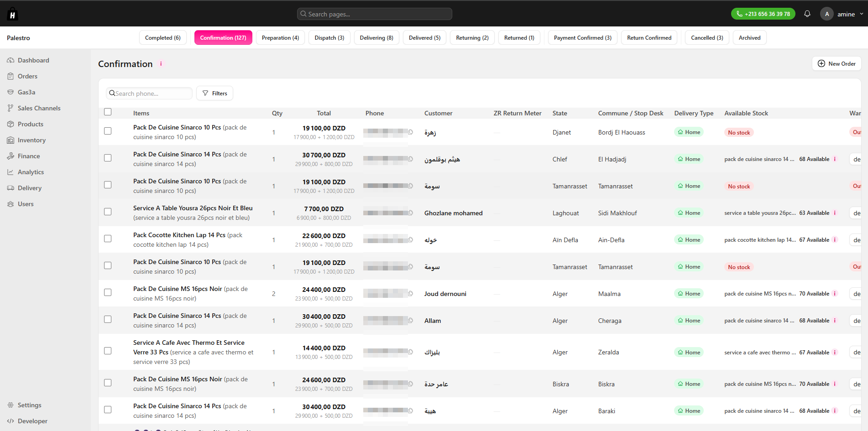
Task: Toggle the select-all checkbox in table header
Action: [x=108, y=112]
